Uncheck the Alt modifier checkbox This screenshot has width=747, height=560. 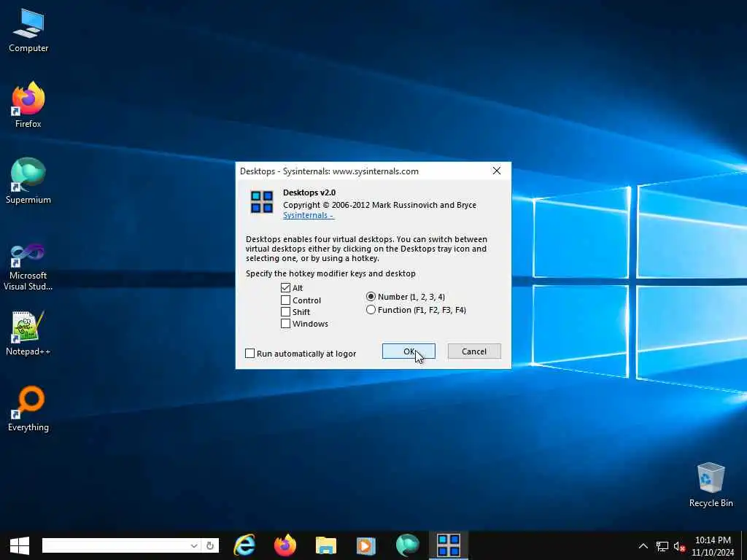coord(285,287)
